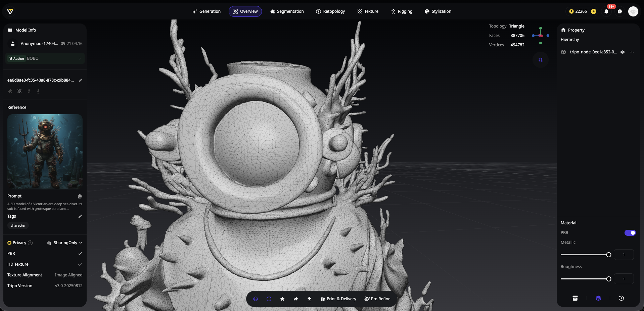Hide the tripo_node mesh with eye icon
This screenshot has height=311, width=644.
[623, 52]
